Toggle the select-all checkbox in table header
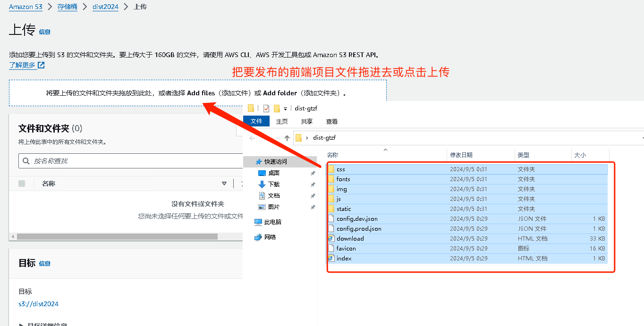The width and height of the screenshot is (644, 326). click(x=22, y=184)
